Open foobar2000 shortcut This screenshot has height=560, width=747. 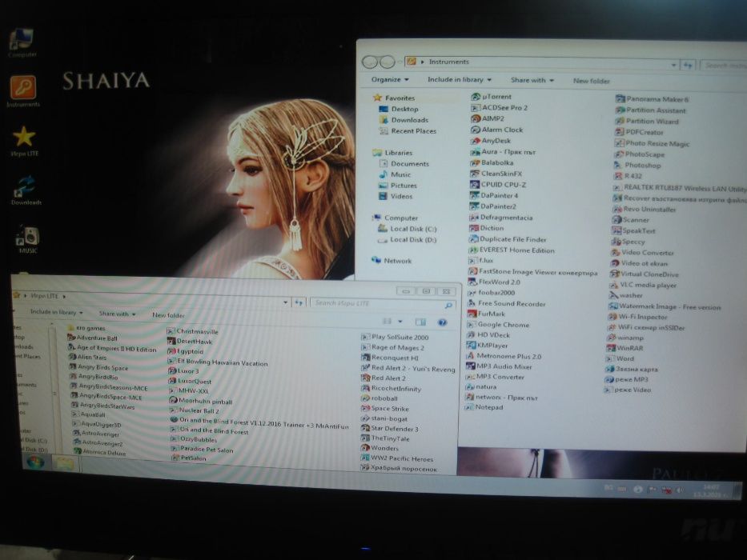[x=491, y=292]
